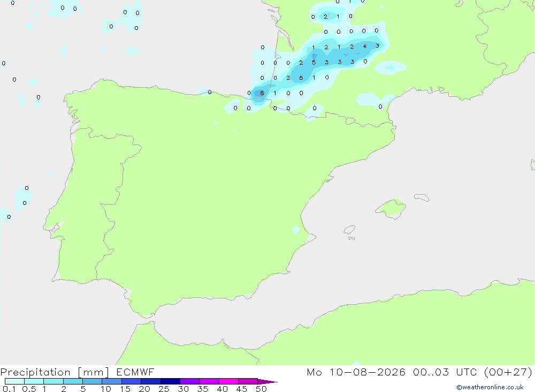Click the 35–40 mm purple legend swatch
This screenshot has height=392, width=535.
209,381
